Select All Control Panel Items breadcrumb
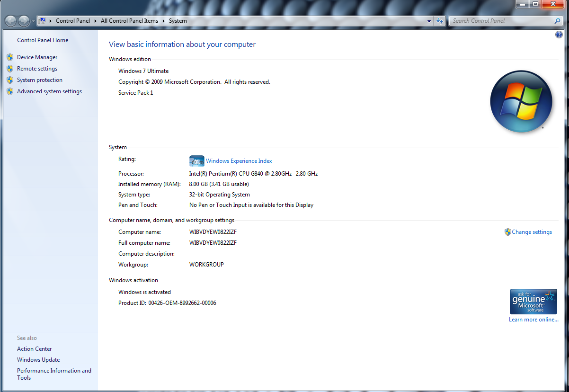This screenshot has height=392, width=569. coord(129,21)
